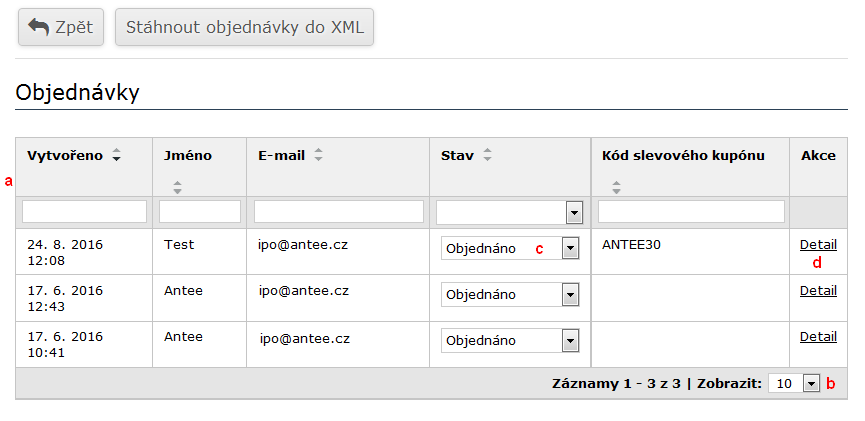This screenshot has height=421, width=865.
Task: Open the Stav filter dropdown
Action: pyautogui.click(x=510, y=212)
